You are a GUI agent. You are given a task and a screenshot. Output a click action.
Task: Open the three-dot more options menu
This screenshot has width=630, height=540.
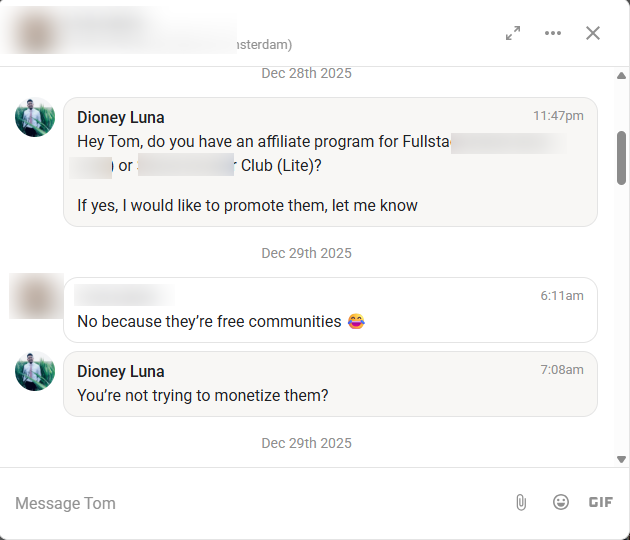coord(553,33)
